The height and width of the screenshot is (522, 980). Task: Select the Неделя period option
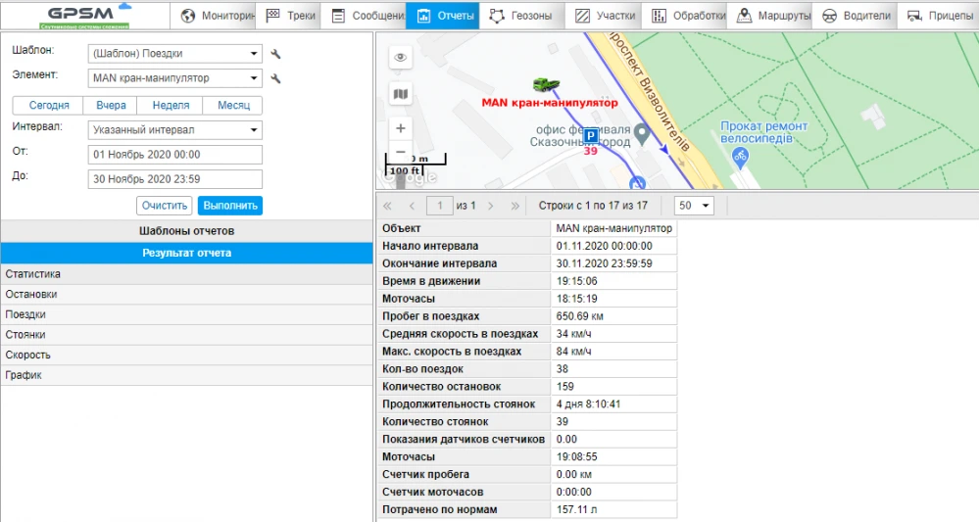pyautogui.click(x=171, y=106)
